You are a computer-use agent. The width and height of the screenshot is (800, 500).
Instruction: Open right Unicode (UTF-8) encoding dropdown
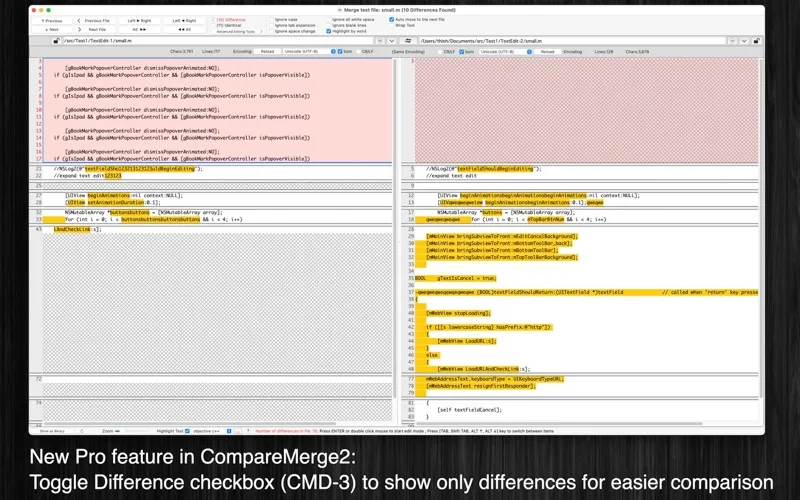pos(505,52)
